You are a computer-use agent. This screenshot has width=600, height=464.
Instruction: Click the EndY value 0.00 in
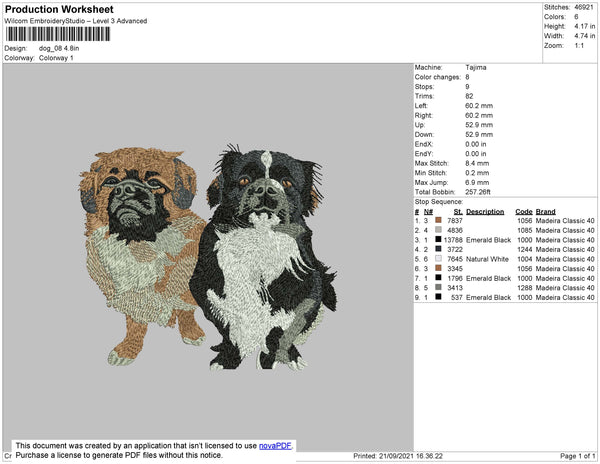pos(476,153)
